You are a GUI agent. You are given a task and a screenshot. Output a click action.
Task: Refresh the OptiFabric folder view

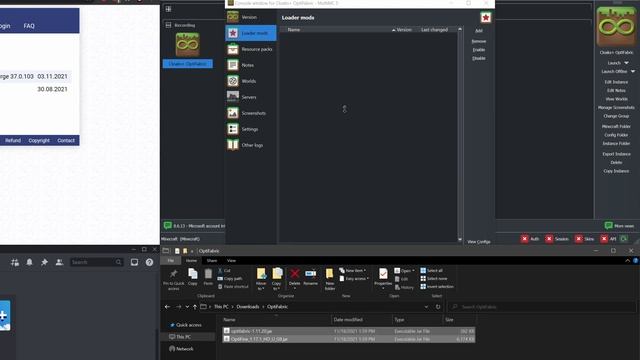(x=438, y=307)
